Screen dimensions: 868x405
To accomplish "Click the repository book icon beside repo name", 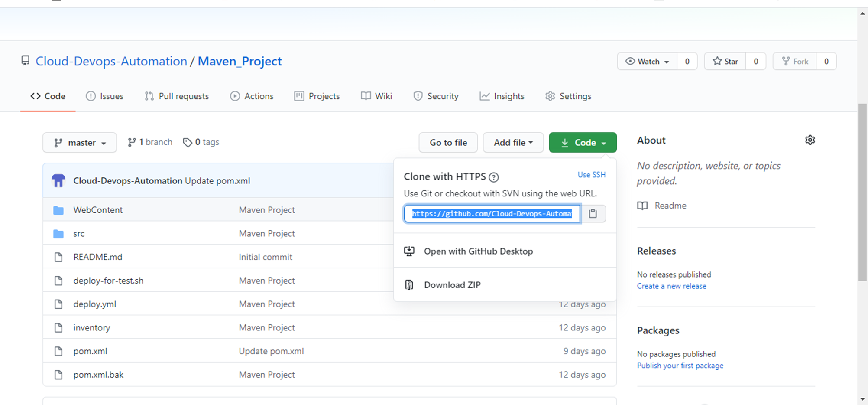I will click(25, 61).
